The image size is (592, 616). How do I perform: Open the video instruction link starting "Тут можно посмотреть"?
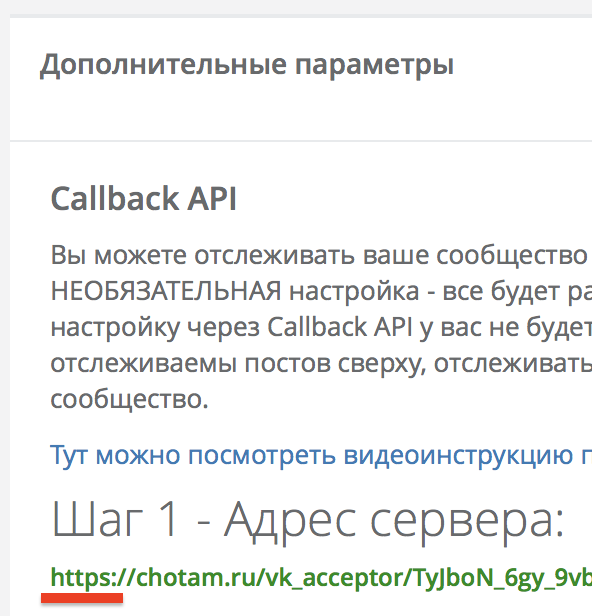[x=321, y=456]
